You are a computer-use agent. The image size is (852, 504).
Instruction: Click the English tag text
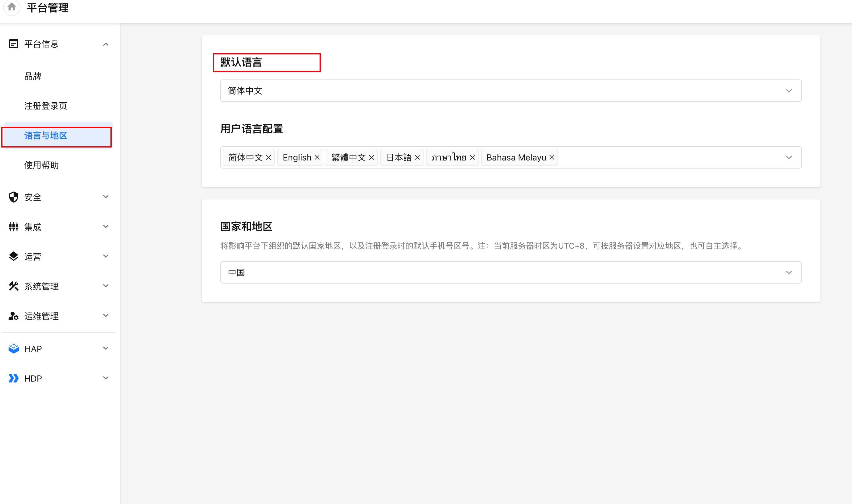(x=297, y=158)
